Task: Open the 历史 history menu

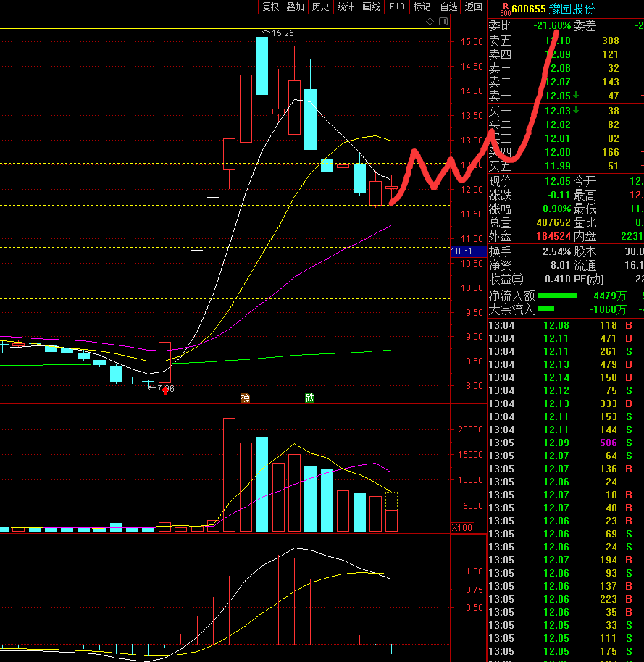Action: click(320, 7)
